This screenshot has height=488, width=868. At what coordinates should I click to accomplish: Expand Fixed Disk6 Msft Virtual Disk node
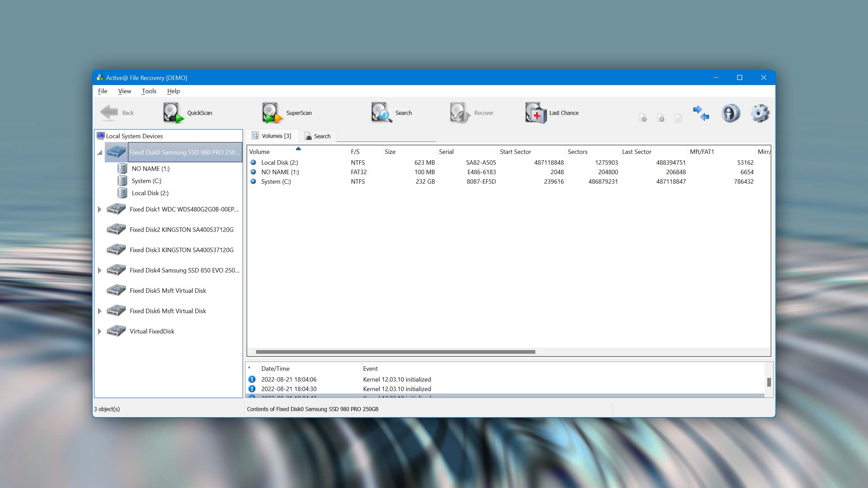point(99,311)
